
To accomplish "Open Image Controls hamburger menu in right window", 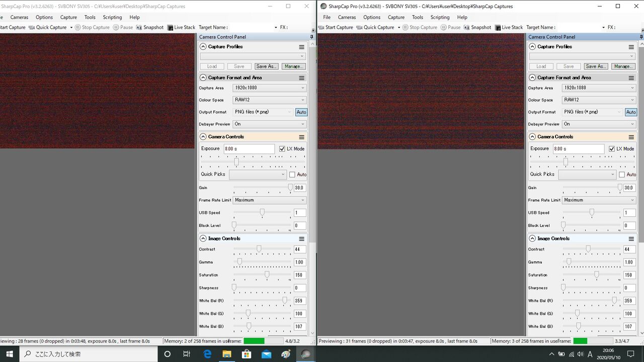I will [x=631, y=239].
